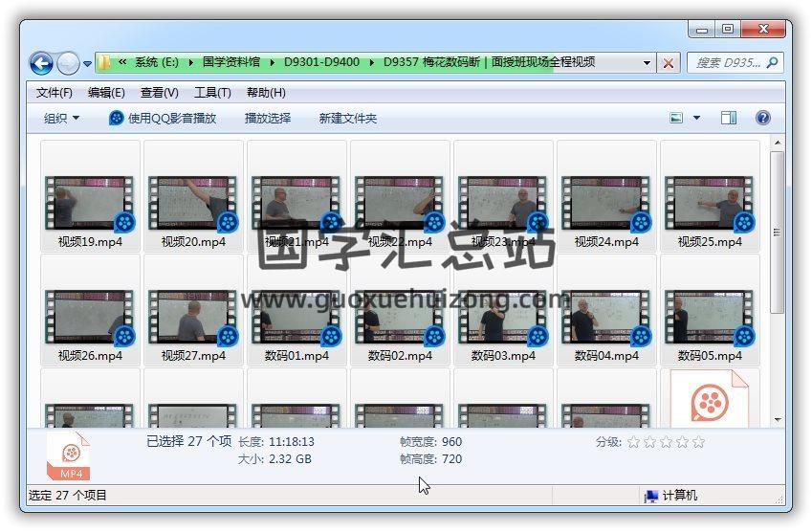Image resolution: width=812 pixels, height=532 pixels.
Task: Click the 国学资料馆 breadcrumb in address bar
Action: (x=233, y=63)
